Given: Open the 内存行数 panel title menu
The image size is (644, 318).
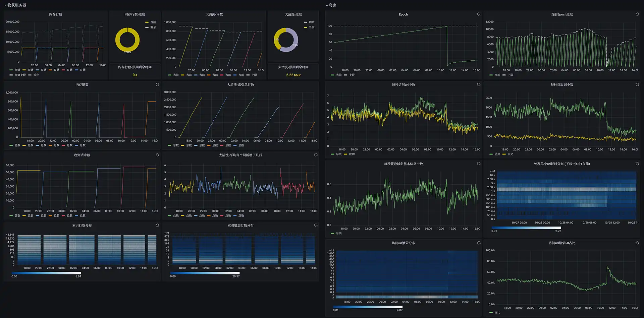Looking at the screenshot, I should click(56, 14).
